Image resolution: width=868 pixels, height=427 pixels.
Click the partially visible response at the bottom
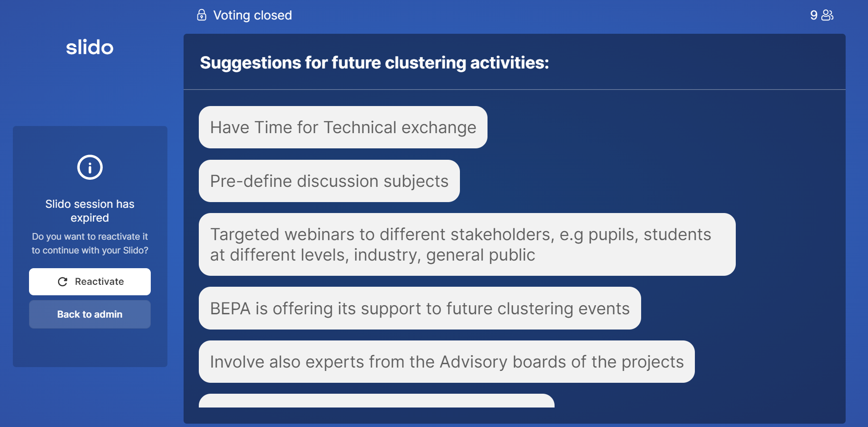(x=377, y=401)
